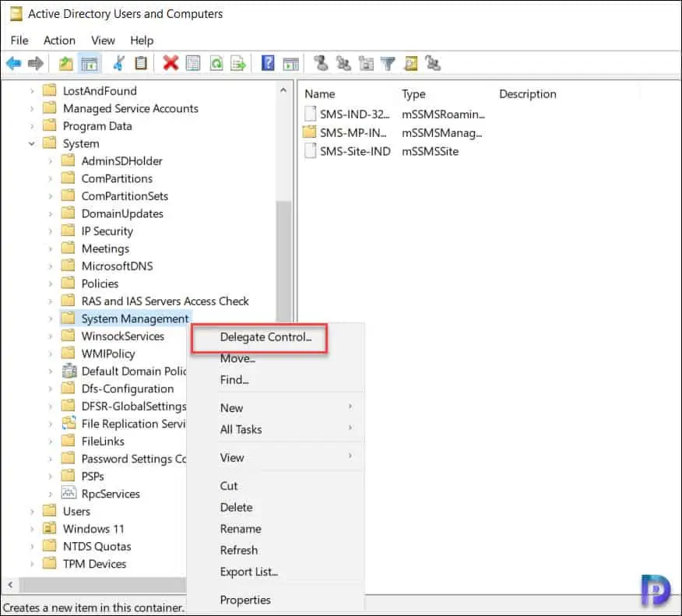Click the Find objects toolbar icon
Viewport: 682px width, 616px height.
click(410, 64)
